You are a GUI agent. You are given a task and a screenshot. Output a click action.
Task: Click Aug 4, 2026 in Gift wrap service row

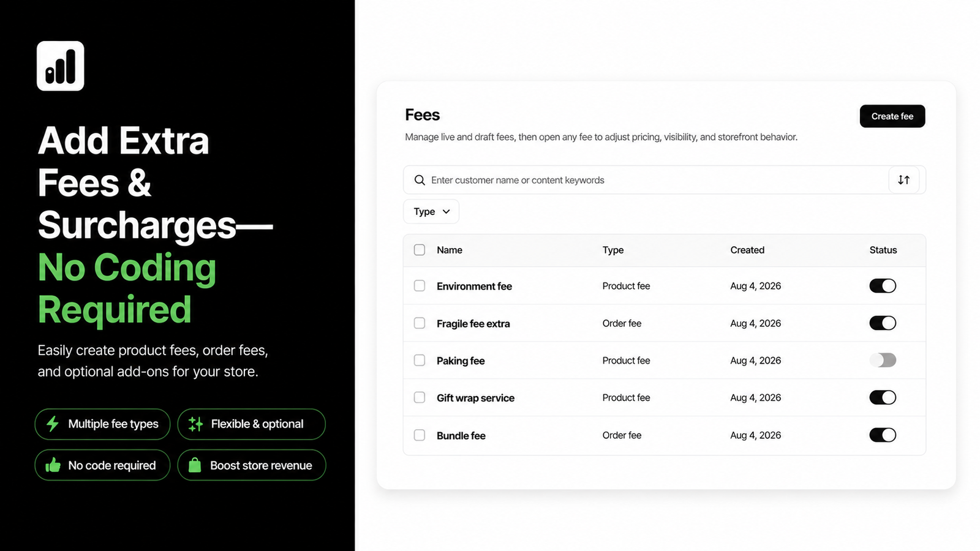[756, 398]
